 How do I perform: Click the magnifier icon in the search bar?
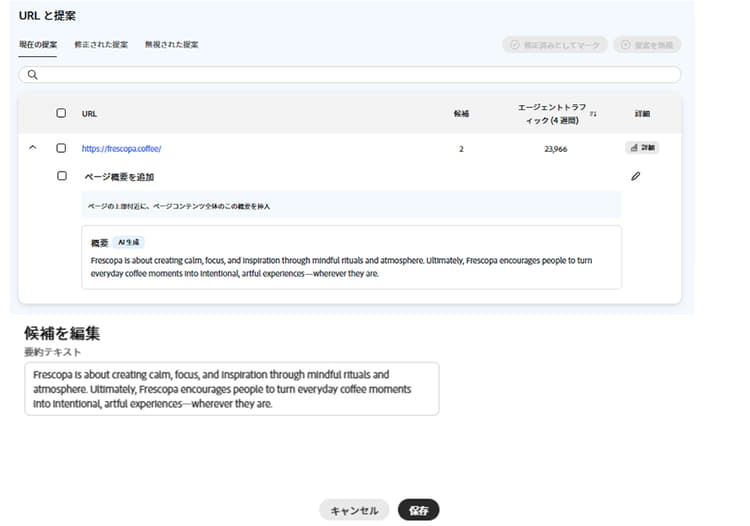point(33,75)
